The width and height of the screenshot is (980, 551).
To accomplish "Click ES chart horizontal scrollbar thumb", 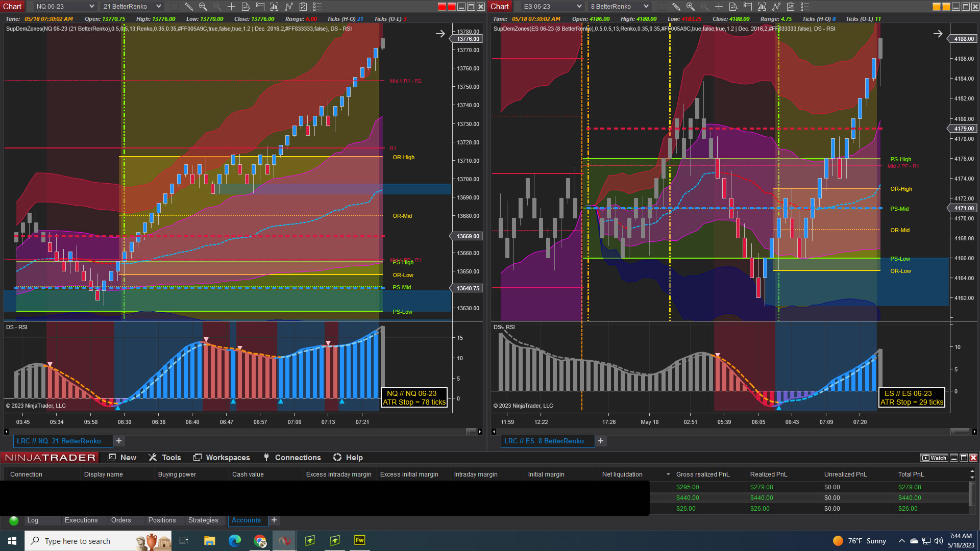I will click(x=960, y=432).
